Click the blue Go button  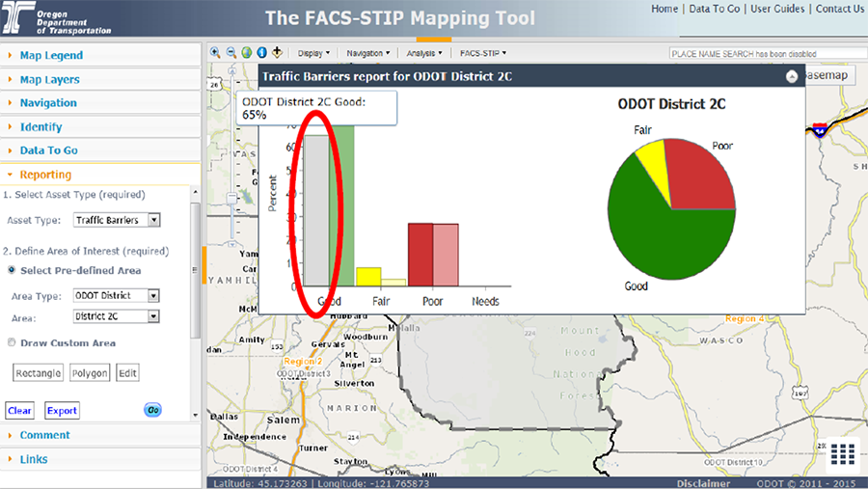click(x=152, y=410)
